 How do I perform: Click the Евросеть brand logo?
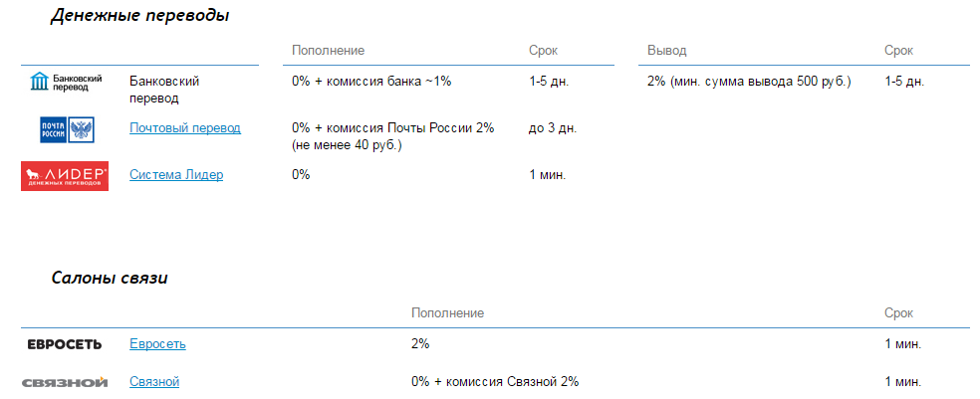coord(62,344)
